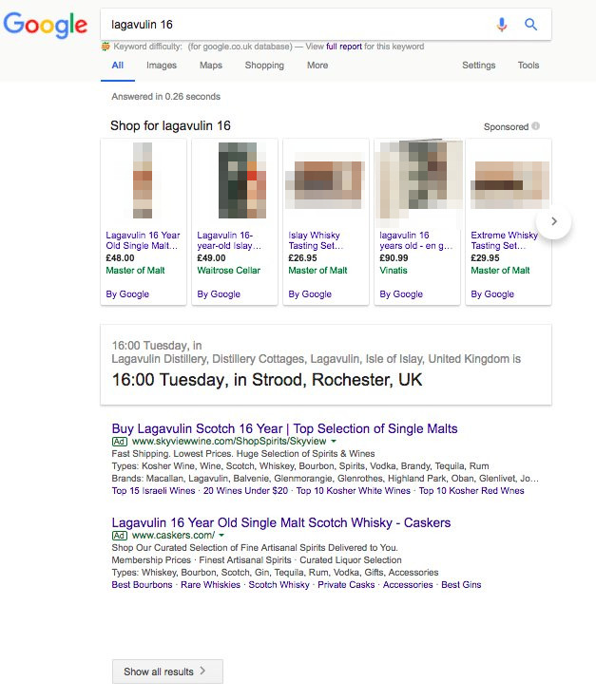Open the £29.95 Extreme Whisky set image

coord(509,185)
